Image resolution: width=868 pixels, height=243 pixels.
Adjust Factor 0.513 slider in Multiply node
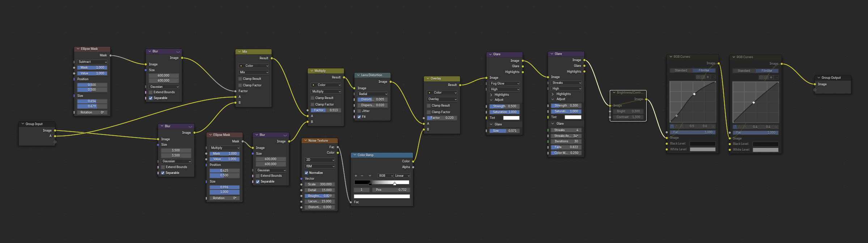[x=326, y=110]
